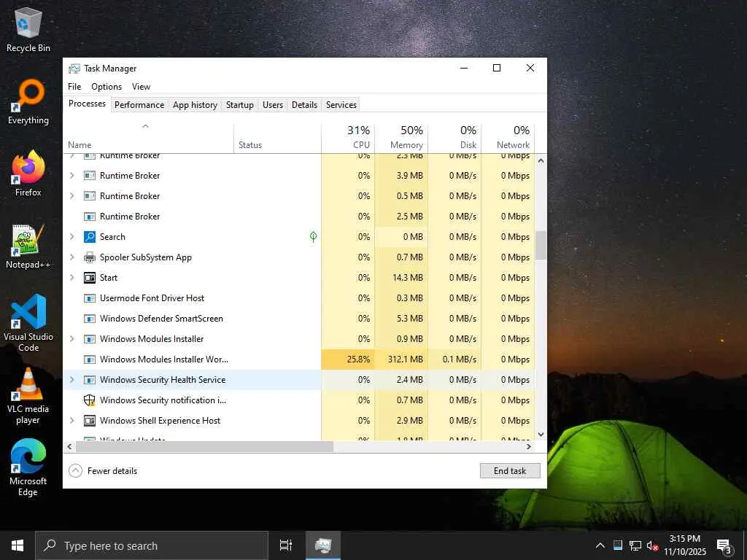
Task: Click the Windows Shell Experience Host icon
Action: 90,421
